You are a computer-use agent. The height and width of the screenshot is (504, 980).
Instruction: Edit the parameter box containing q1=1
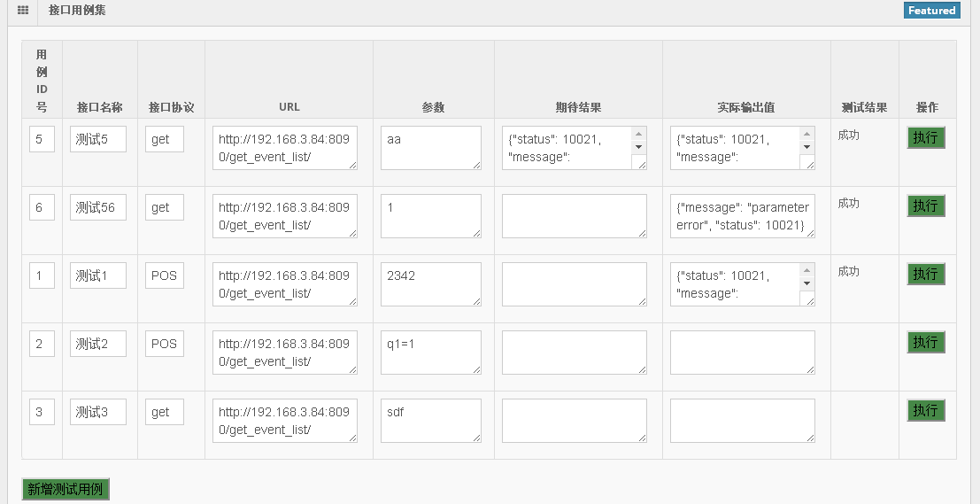click(x=430, y=352)
